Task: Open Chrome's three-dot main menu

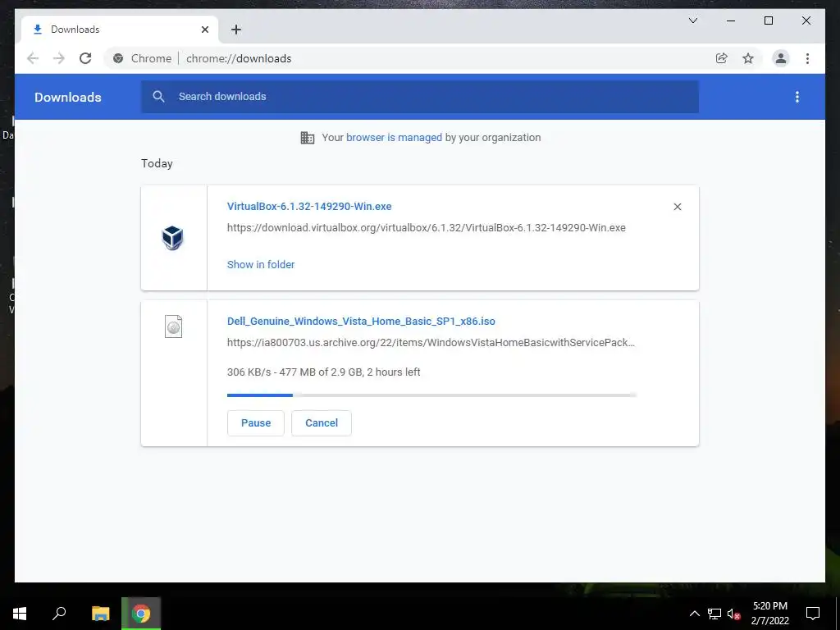Action: click(807, 58)
